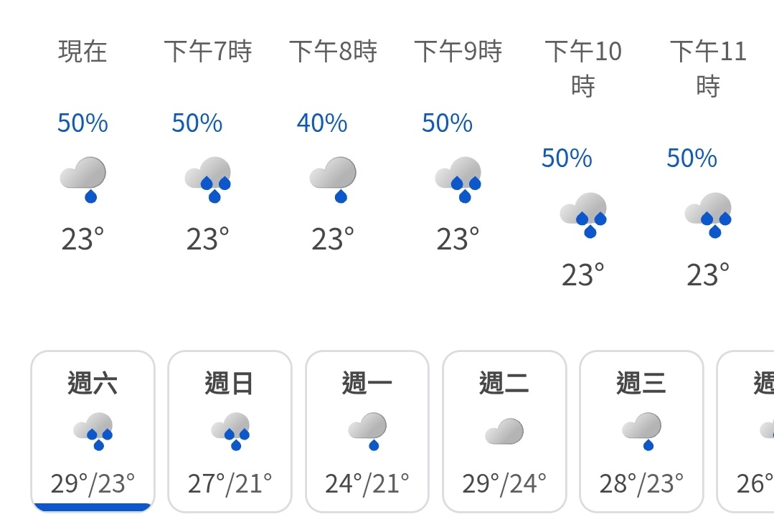Click the rain icon for 下午9時
Viewport: 774px width, 532px height.
(458, 180)
